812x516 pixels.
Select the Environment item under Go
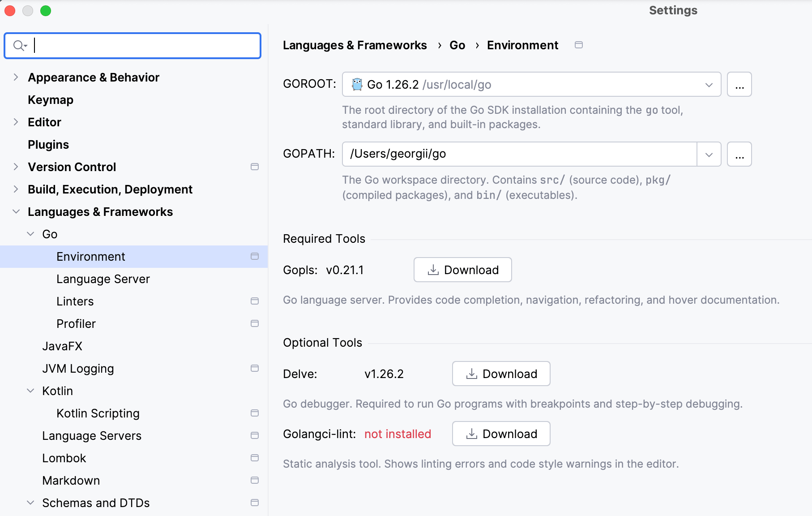click(134, 257)
